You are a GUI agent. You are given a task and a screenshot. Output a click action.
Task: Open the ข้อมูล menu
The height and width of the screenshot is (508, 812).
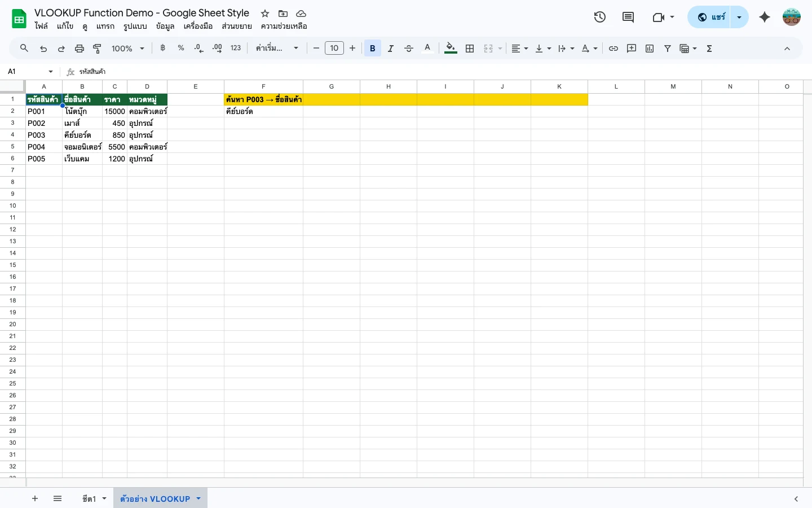(x=165, y=26)
